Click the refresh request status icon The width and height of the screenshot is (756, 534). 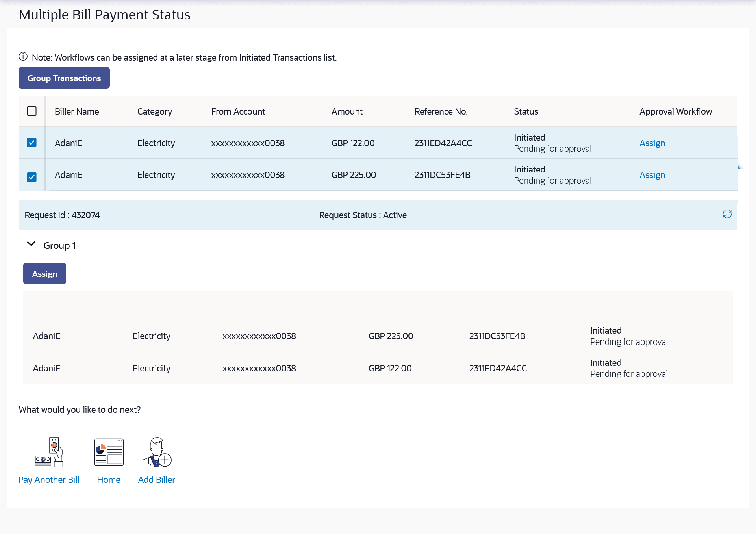(727, 214)
